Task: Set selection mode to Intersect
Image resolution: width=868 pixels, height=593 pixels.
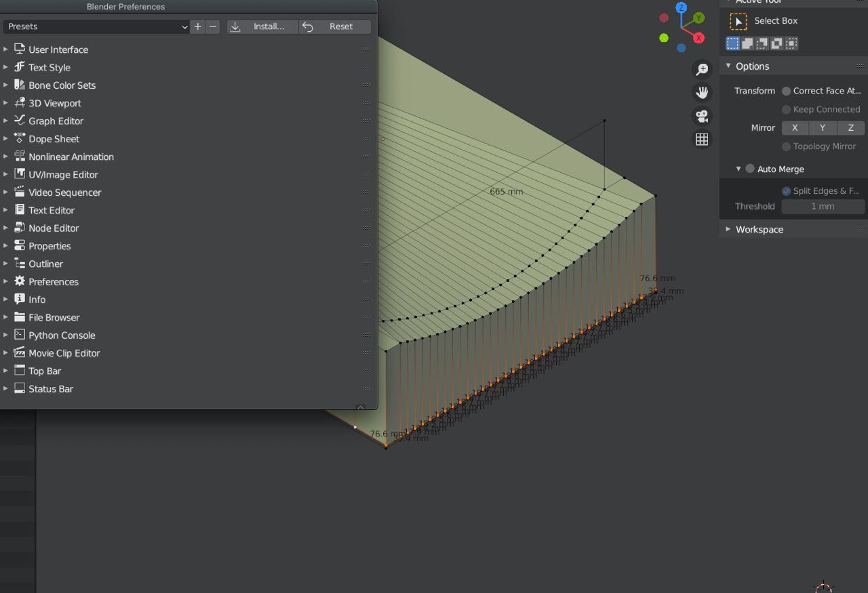Action: click(791, 43)
